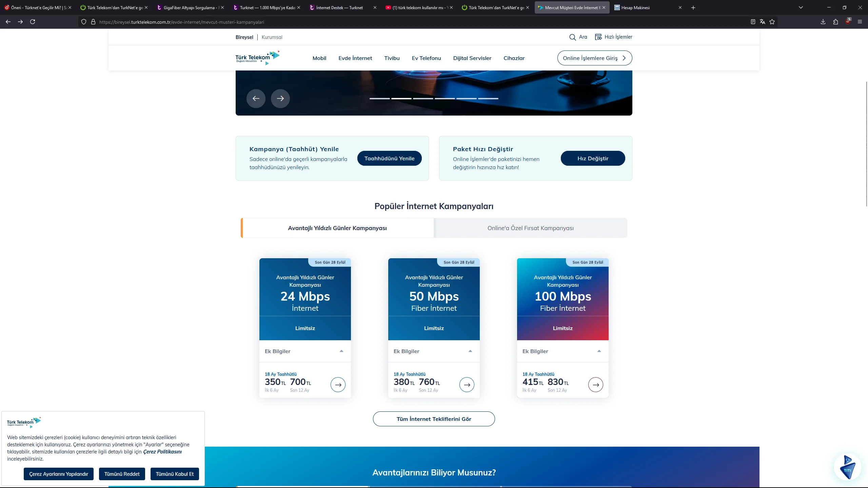The height and width of the screenshot is (488, 868).
Task: Click the Ara search icon
Action: pos(572,37)
